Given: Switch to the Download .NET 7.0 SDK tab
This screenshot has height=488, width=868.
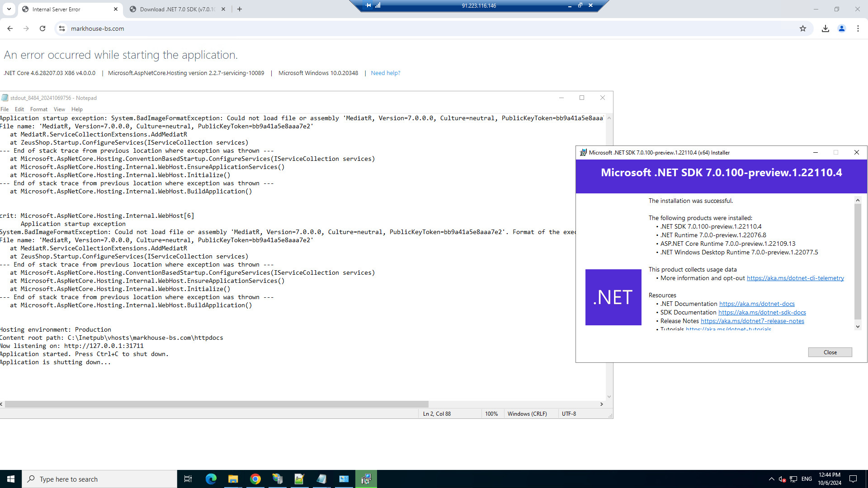Looking at the screenshot, I should click(177, 9).
